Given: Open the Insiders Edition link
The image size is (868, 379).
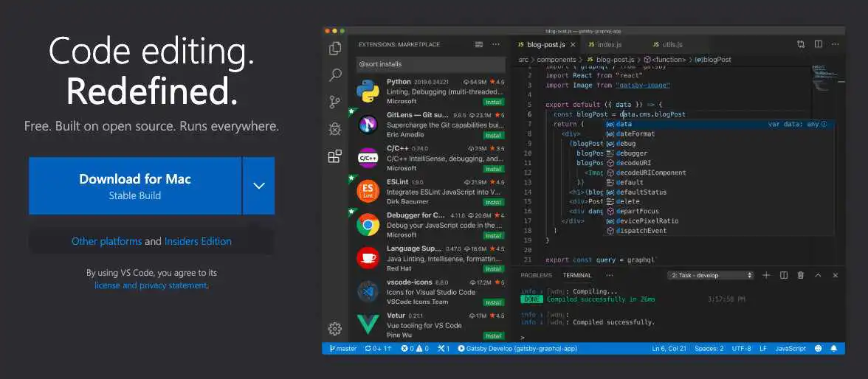Looking at the screenshot, I should pos(198,241).
